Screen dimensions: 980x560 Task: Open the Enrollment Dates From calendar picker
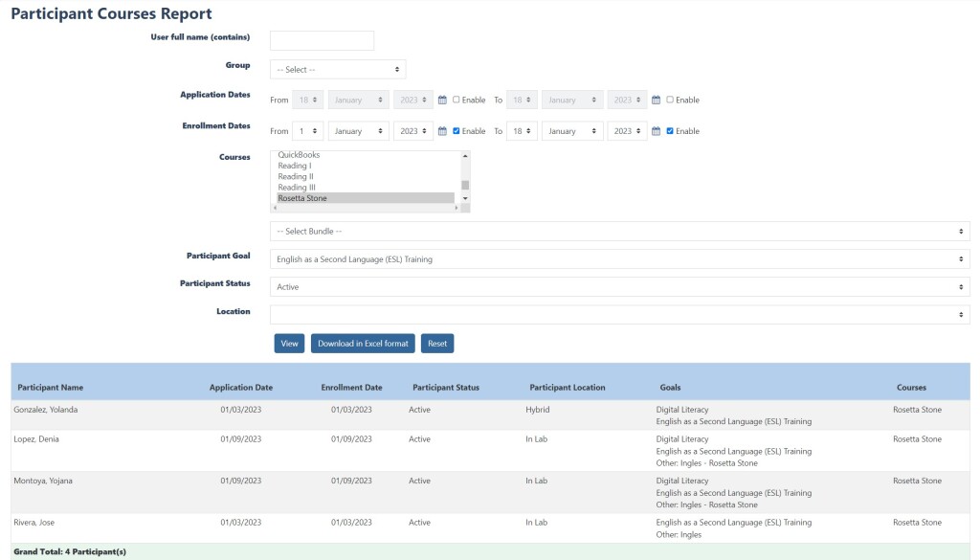click(442, 131)
